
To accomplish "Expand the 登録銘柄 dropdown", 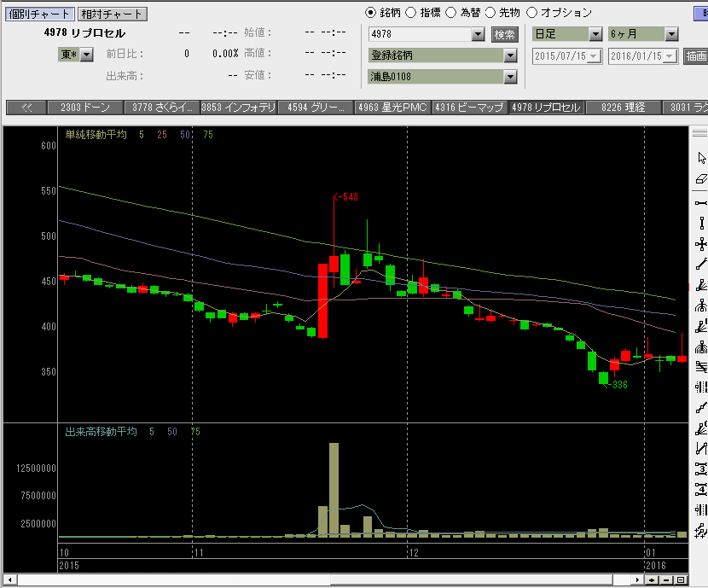I will 510,55.
